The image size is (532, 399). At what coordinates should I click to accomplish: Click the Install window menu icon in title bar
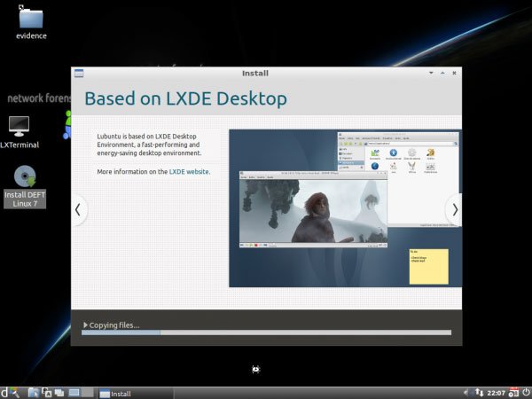(x=79, y=73)
